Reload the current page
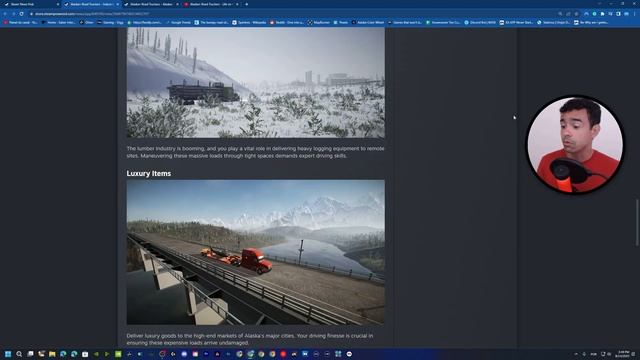The height and width of the screenshot is (360, 640). (x=21, y=13)
